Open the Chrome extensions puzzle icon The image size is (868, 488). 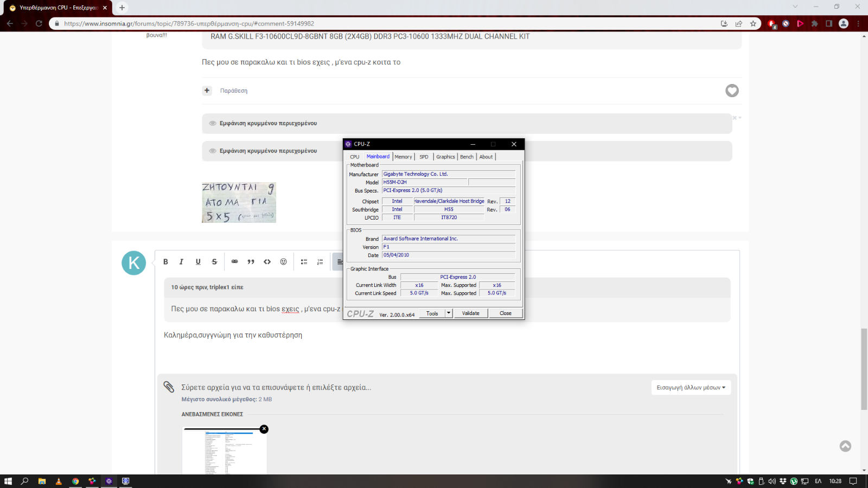coord(814,23)
